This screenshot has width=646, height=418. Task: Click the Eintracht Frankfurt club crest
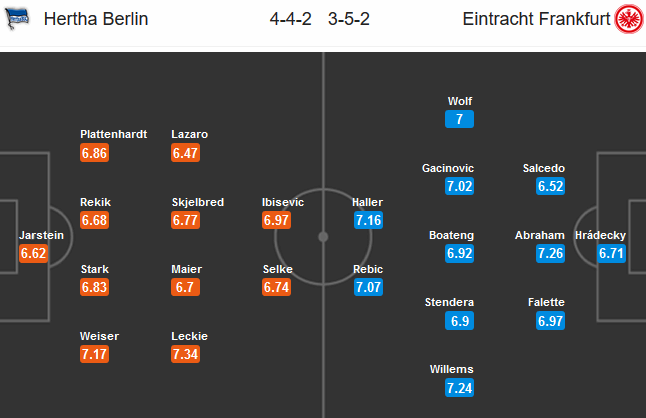click(x=627, y=19)
